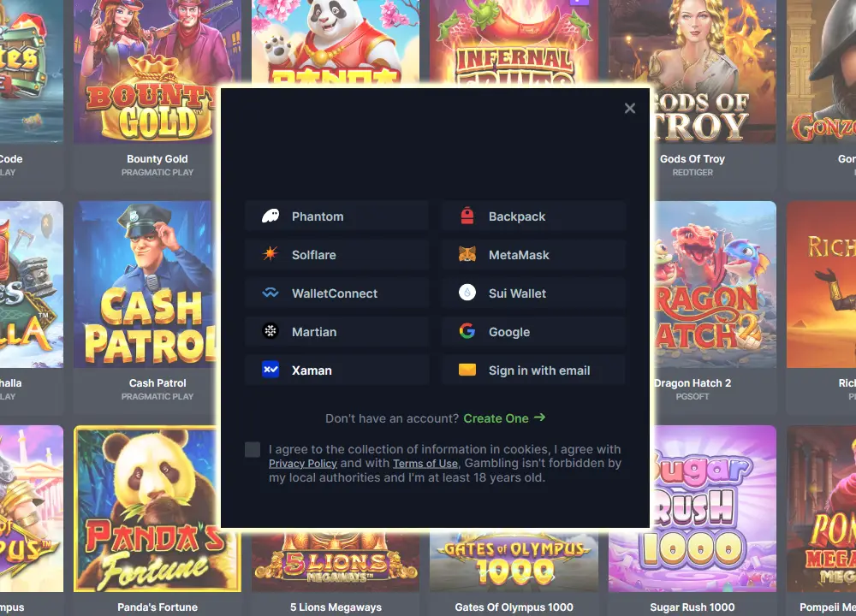
Task: Click the Don't have an account? text
Action: (392, 418)
